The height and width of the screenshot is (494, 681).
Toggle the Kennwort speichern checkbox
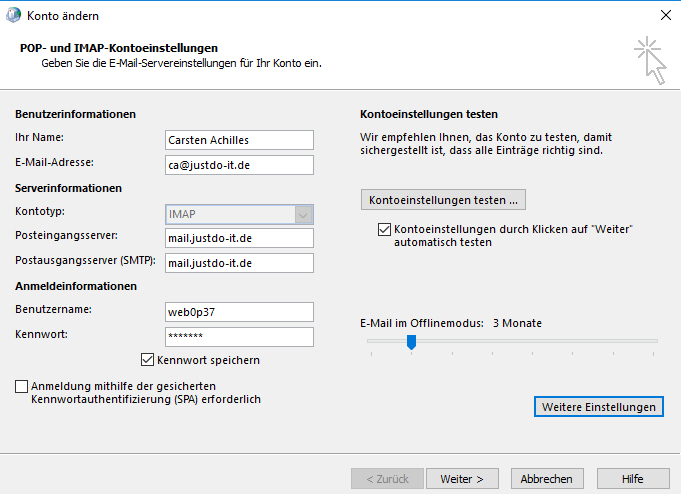pos(147,360)
